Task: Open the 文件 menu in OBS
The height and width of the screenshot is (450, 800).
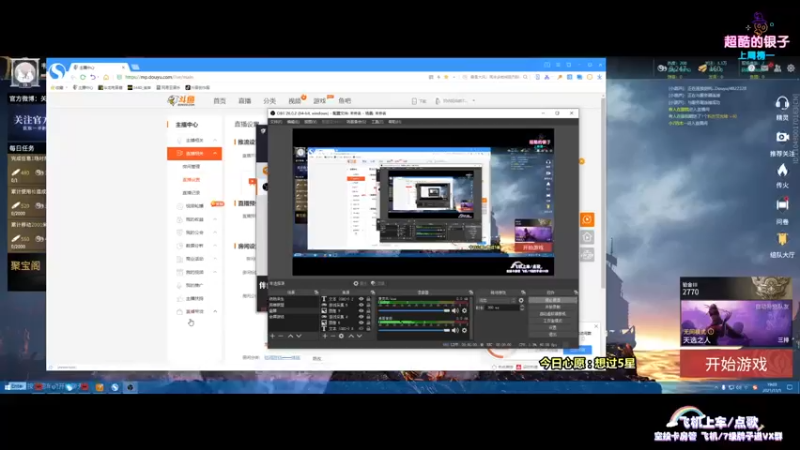Action: (x=276, y=122)
